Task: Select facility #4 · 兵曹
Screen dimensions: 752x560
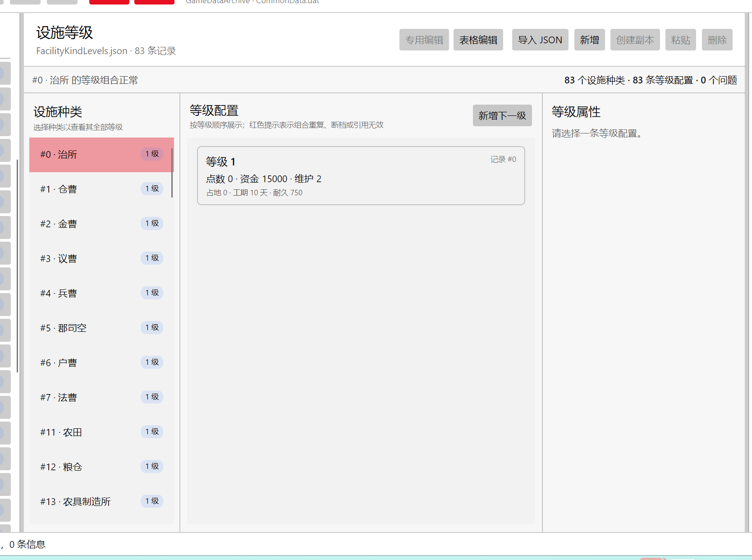Action: pos(101,294)
